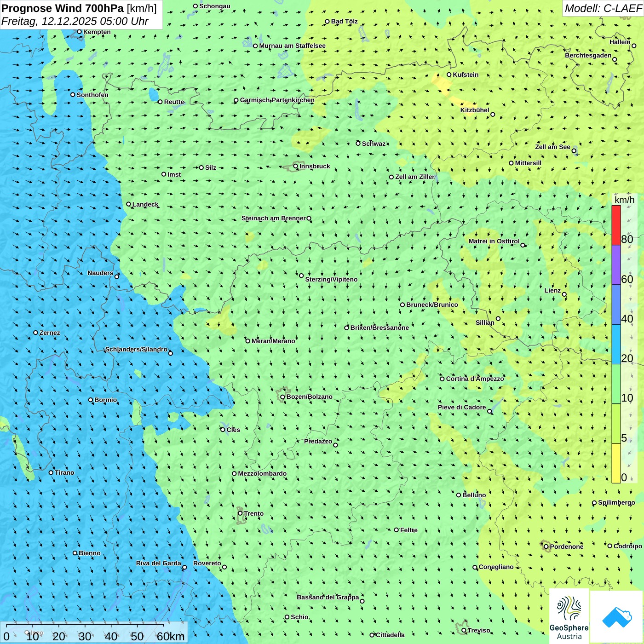Click the Zell am See label
Image resolution: width=644 pixels, height=644 pixels.
pos(552,147)
